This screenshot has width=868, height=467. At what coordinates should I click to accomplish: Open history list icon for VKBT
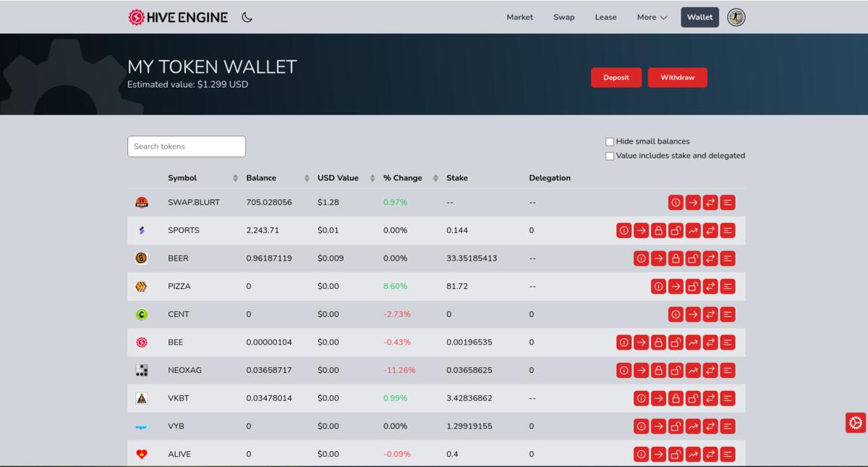[x=728, y=398]
